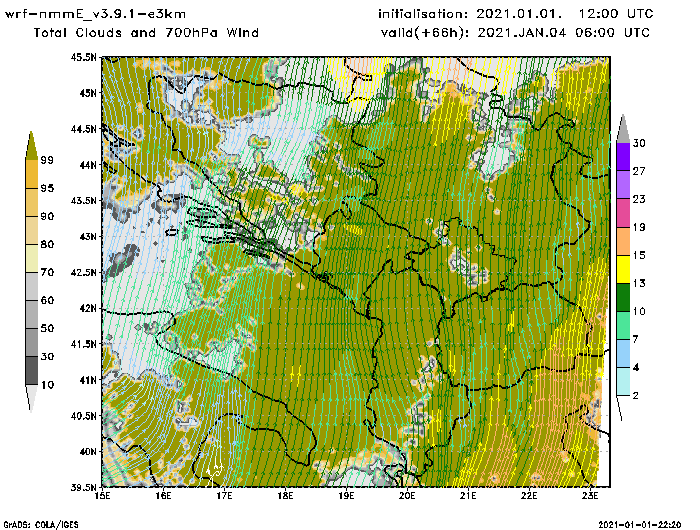
Task: Click the '27' value on the wind legend
Action: pos(639,171)
